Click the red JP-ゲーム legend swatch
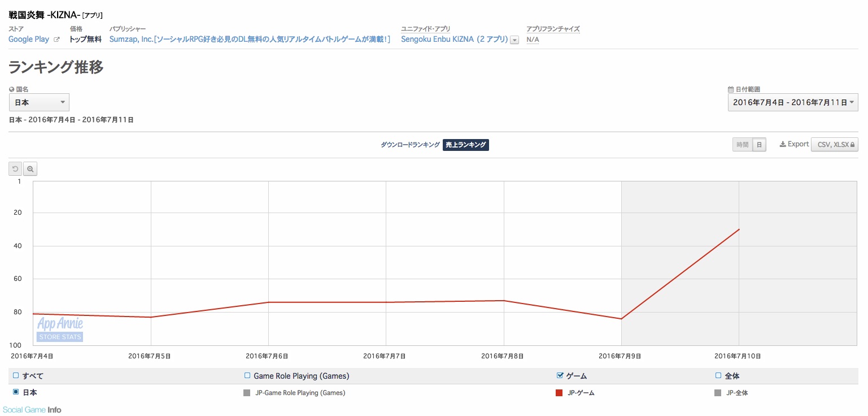 point(559,393)
